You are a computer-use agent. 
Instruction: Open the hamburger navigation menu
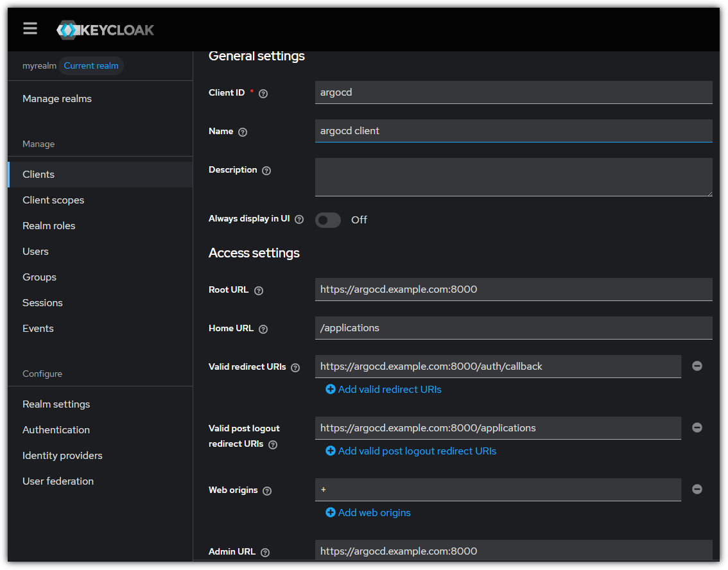coord(30,29)
